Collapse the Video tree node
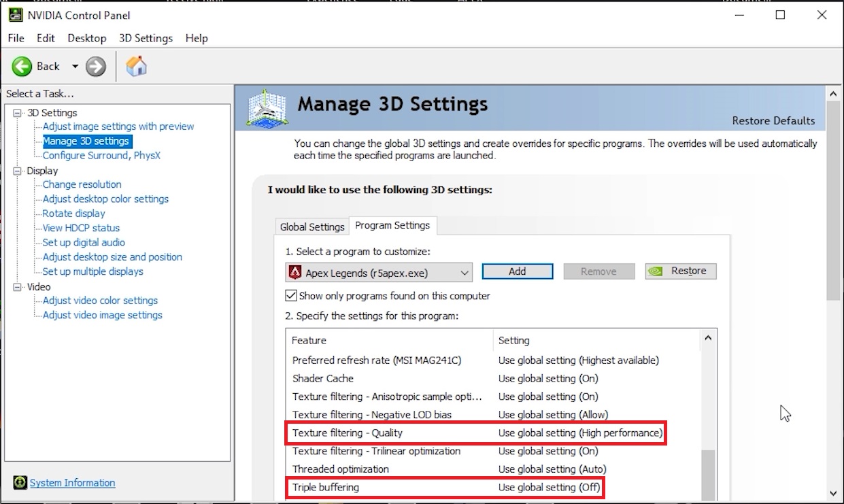This screenshot has width=844, height=504. (18, 287)
